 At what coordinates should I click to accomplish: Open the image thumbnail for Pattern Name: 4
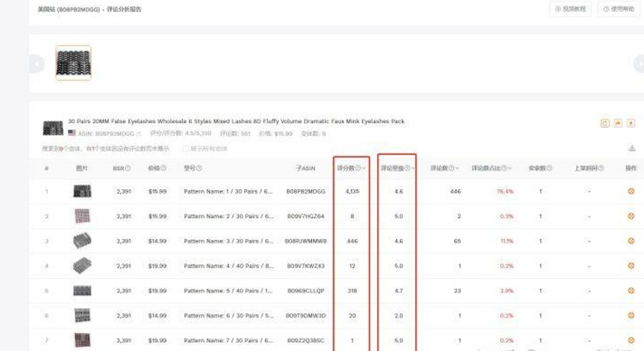(x=82, y=265)
